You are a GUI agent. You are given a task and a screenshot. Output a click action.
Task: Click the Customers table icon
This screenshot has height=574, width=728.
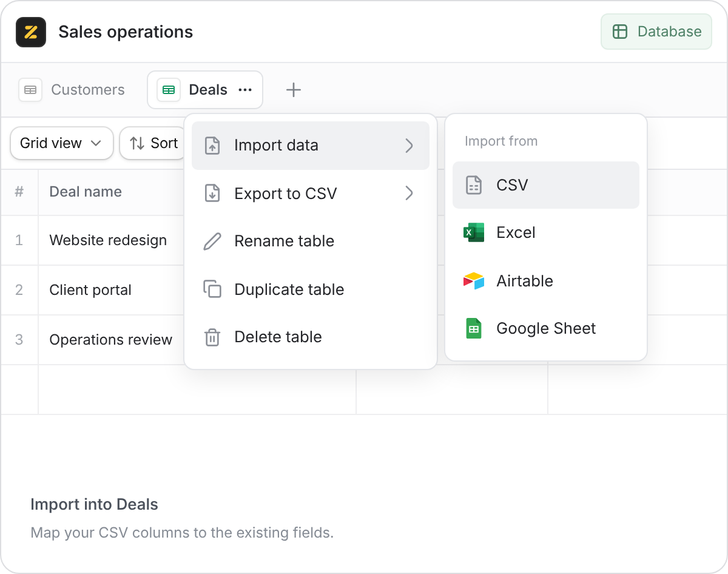click(x=30, y=90)
